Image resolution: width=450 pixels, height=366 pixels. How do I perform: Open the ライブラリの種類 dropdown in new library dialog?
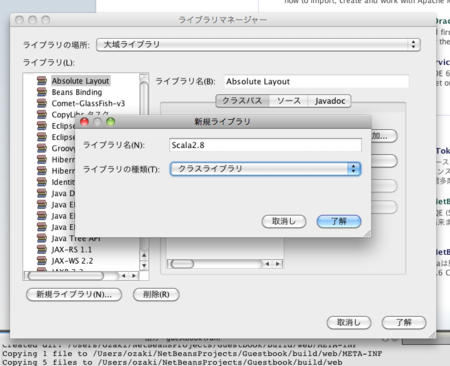pyautogui.click(x=265, y=169)
